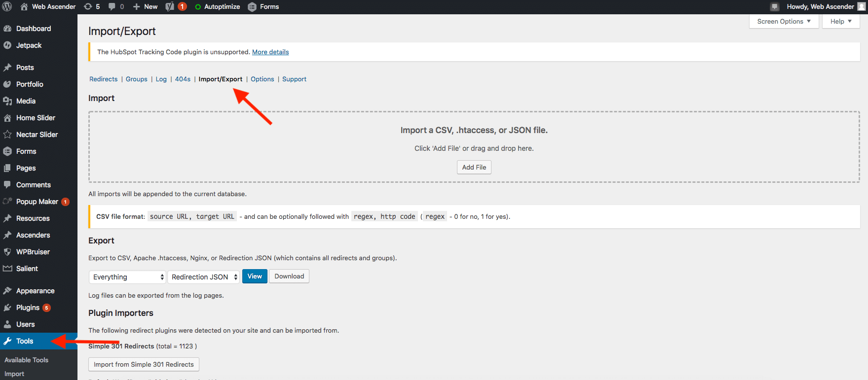Image resolution: width=868 pixels, height=380 pixels.
Task: Open the updates icon showing 5
Action: coord(92,7)
